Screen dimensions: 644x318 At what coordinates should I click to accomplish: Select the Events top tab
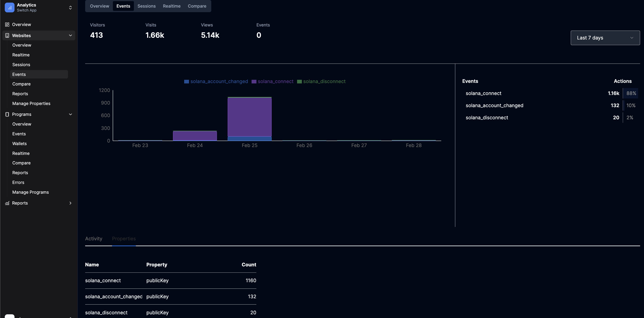click(123, 6)
